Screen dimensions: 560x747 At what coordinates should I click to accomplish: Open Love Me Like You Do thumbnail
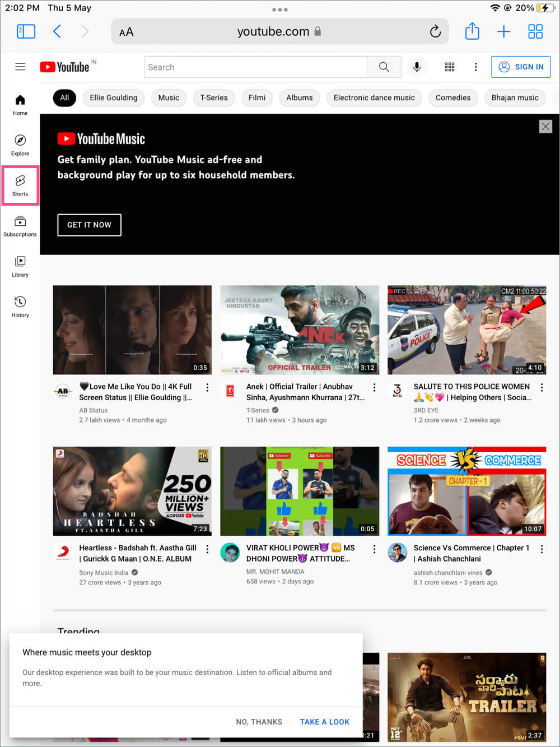coord(132,330)
